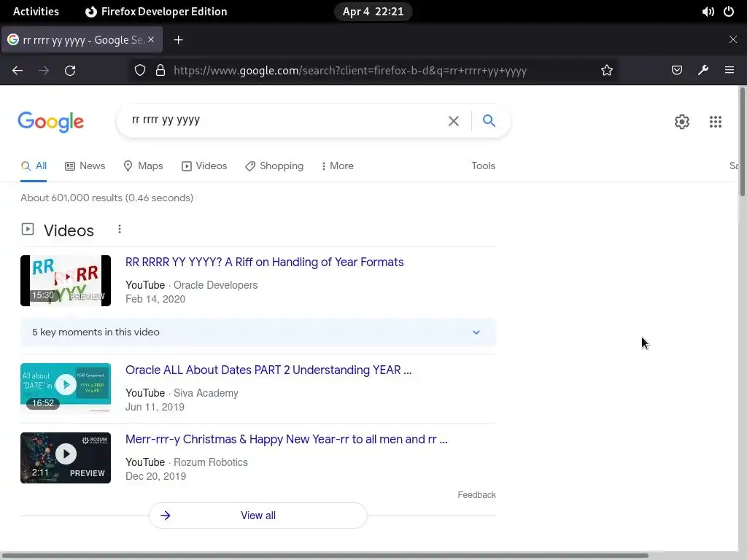Click the Videos section heading
Viewport: 747px width, 560px height.
tap(69, 230)
